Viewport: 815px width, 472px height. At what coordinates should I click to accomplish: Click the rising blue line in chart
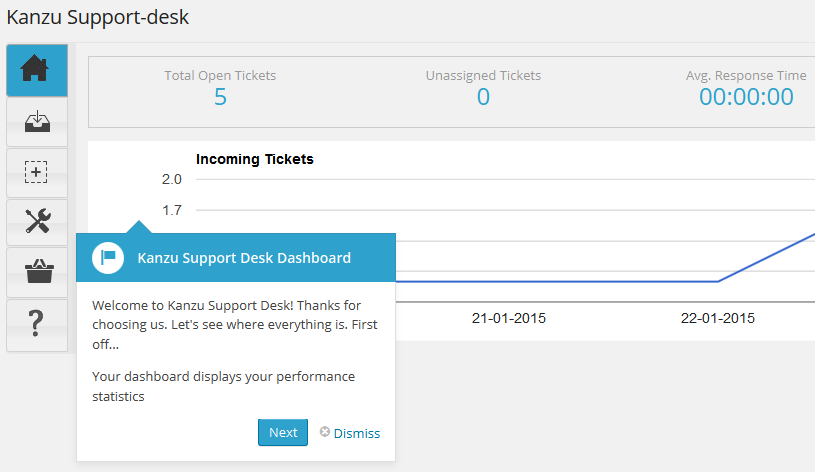(767, 258)
